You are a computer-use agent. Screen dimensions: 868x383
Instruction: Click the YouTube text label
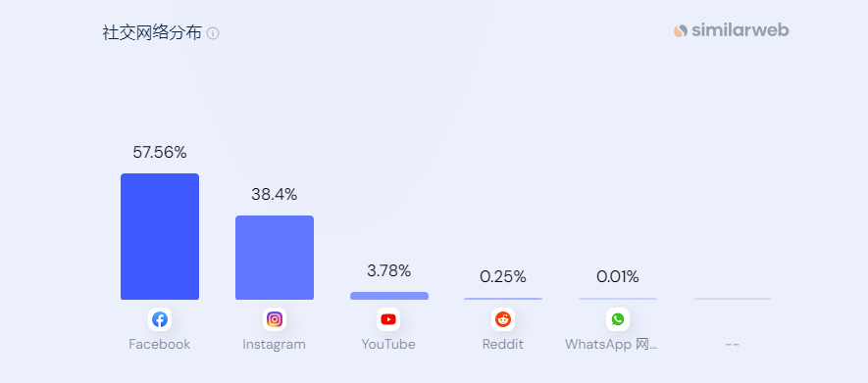tap(388, 345)
